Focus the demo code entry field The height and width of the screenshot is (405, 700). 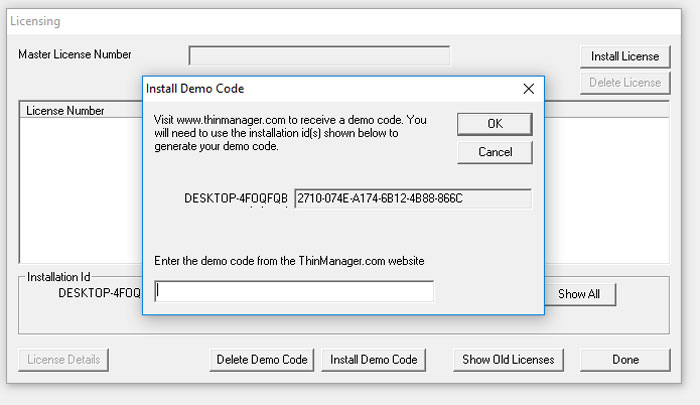[294, 291]
